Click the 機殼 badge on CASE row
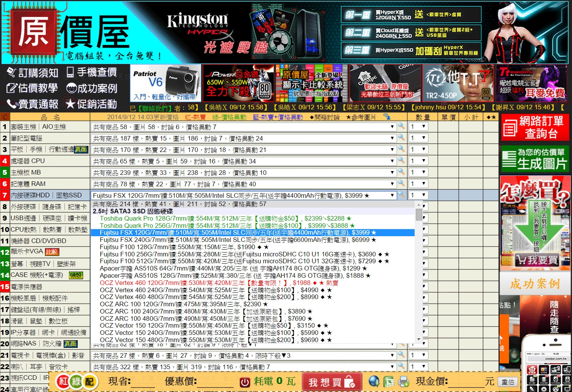Viewport: 572px width, 392px height. (x=76, y=275)
